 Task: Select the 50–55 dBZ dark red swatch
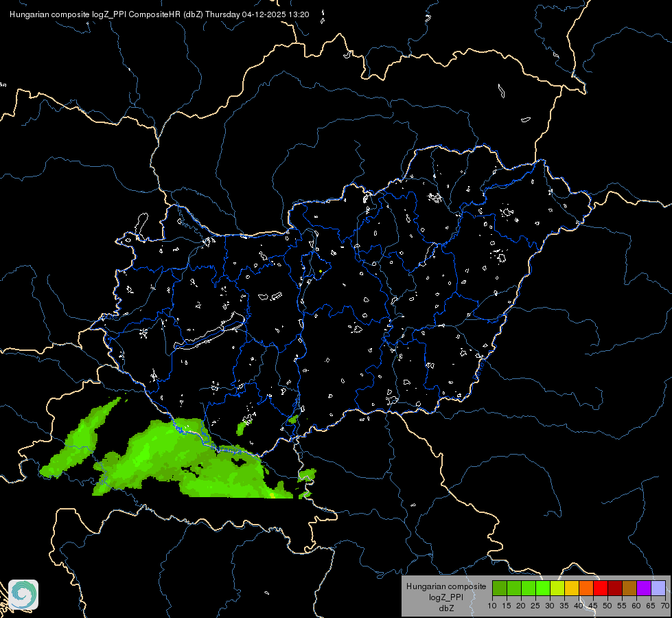coord(615,588)
